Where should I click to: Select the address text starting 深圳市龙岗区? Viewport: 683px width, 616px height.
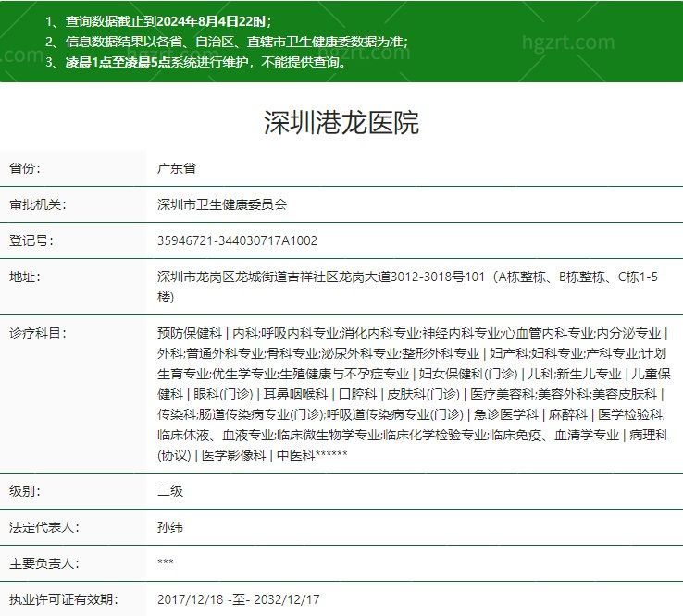408,287
